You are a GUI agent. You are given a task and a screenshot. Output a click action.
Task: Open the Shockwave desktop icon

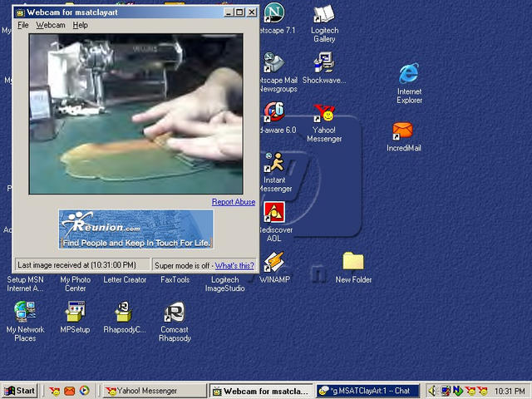point(324,62)
